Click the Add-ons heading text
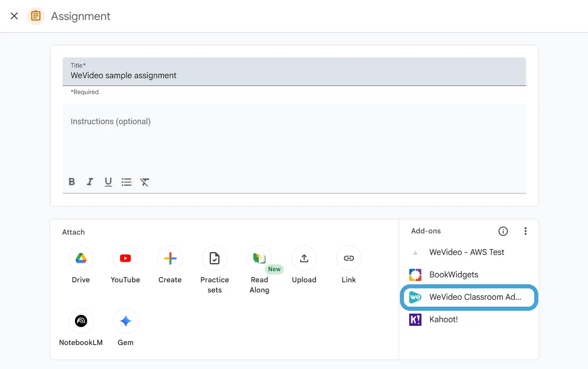 [x=426, y=231]
